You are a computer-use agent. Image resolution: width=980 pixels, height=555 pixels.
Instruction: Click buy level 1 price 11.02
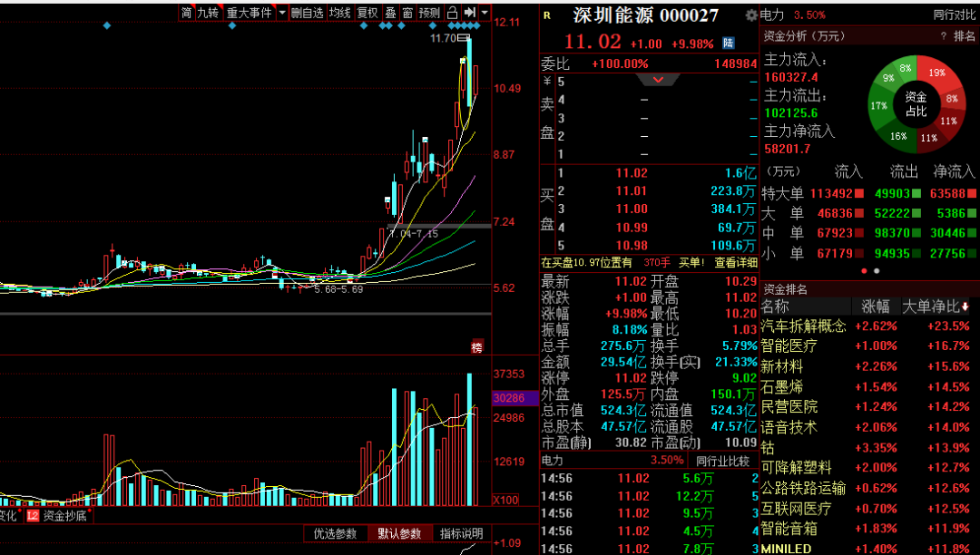click(632, 173)
